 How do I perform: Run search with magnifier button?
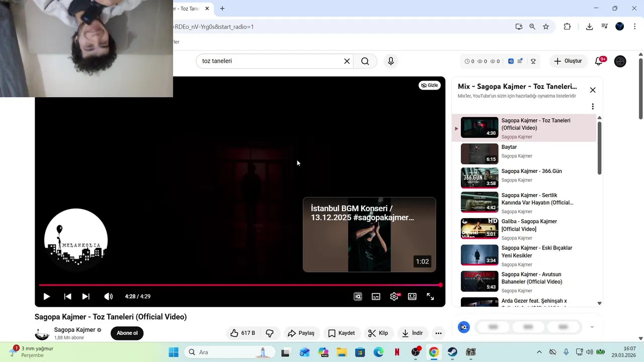(365, 61)
